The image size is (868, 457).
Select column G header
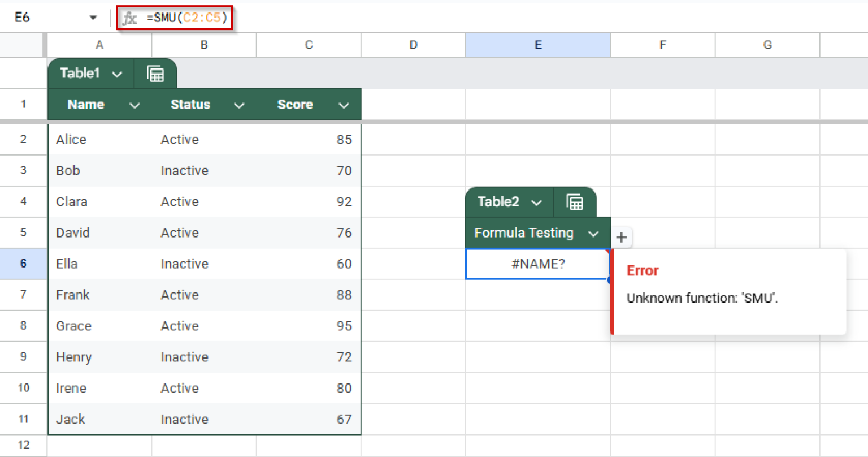767,45
